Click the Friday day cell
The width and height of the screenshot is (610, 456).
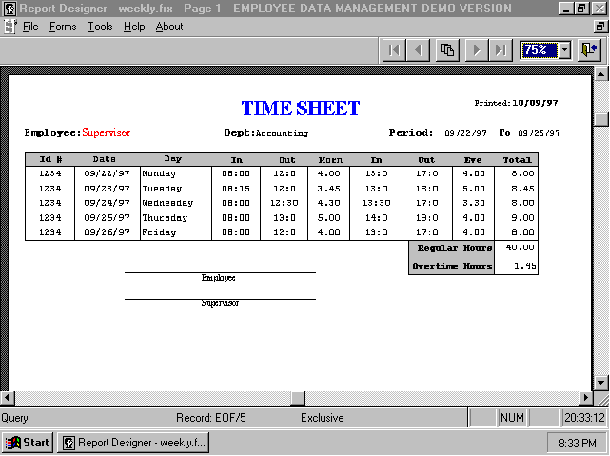point(159,232)
